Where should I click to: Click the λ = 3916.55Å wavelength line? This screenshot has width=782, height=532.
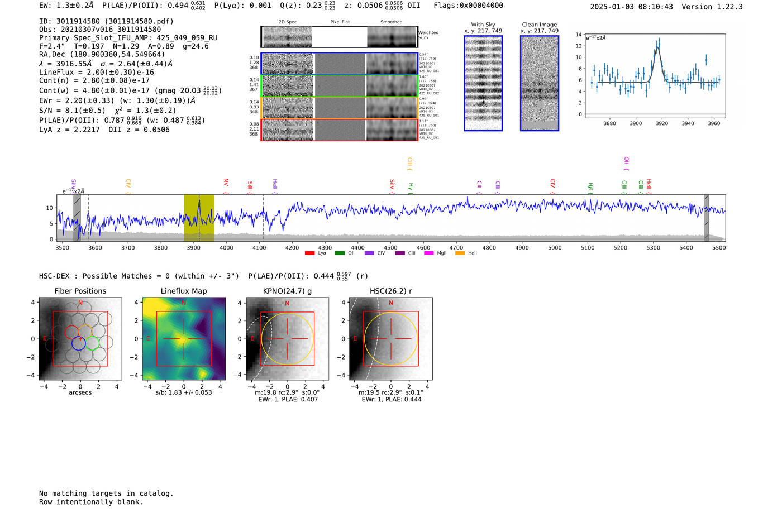tap(106, 64)
